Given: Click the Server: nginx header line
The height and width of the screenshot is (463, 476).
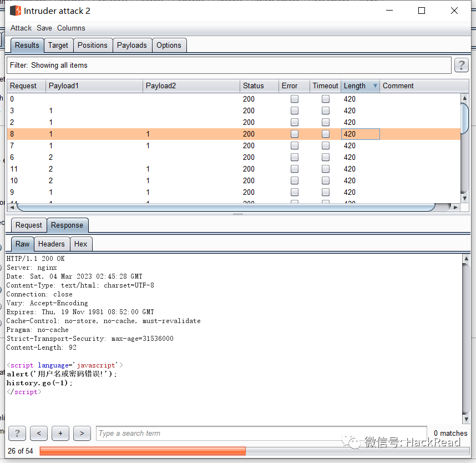Looking at the screenshot, I should tap(32, 268).
